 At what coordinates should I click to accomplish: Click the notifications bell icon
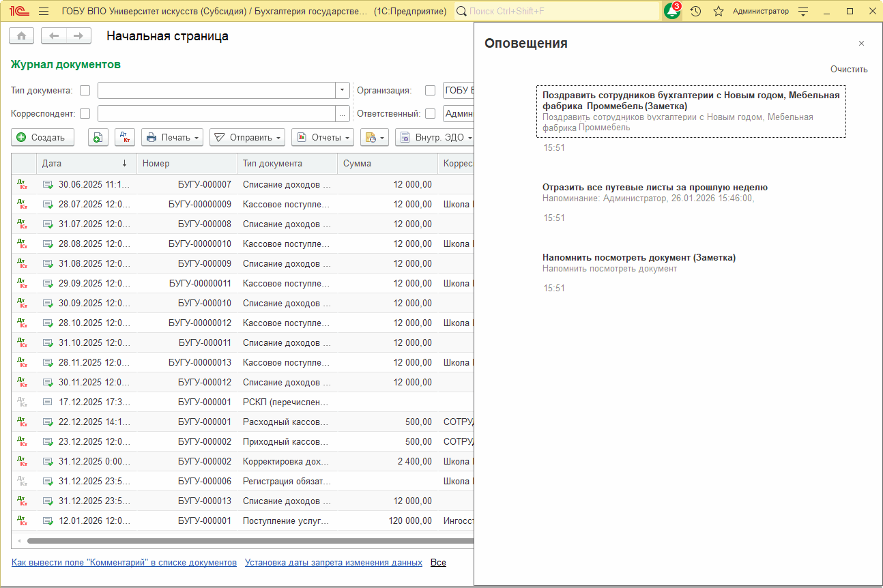tap(672, 12)
